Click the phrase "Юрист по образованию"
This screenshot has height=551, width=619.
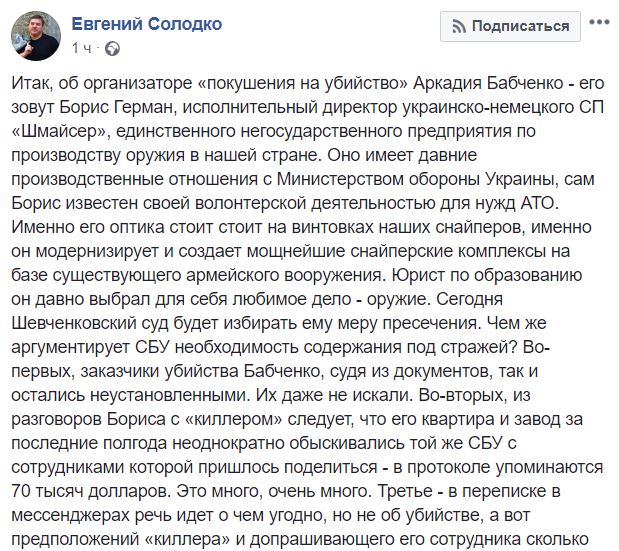tap(487, 275)
